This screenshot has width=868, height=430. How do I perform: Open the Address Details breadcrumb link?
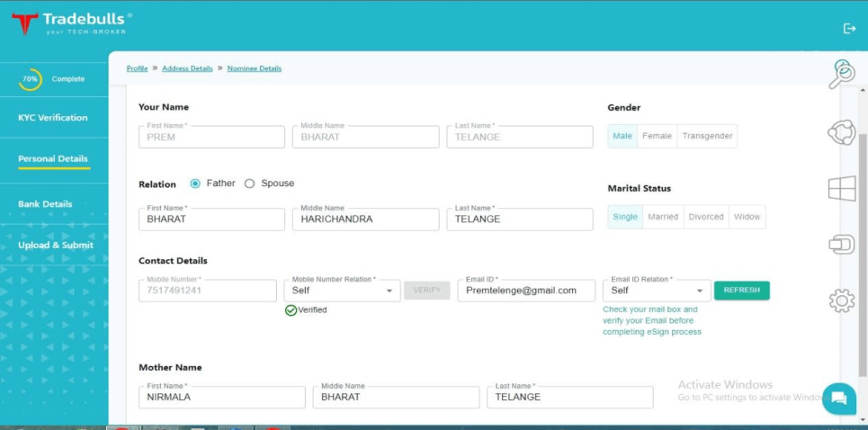tap(188, 68)
